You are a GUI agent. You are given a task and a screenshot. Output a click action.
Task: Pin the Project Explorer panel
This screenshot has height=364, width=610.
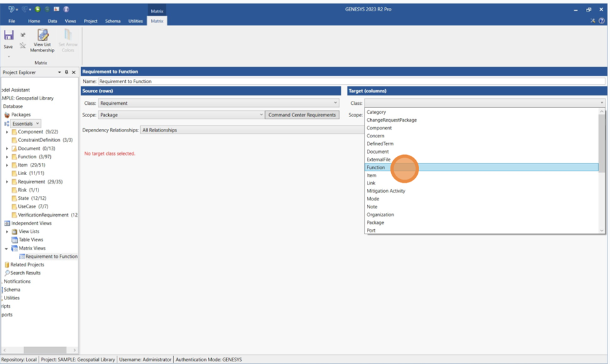[x=66, y=72]
